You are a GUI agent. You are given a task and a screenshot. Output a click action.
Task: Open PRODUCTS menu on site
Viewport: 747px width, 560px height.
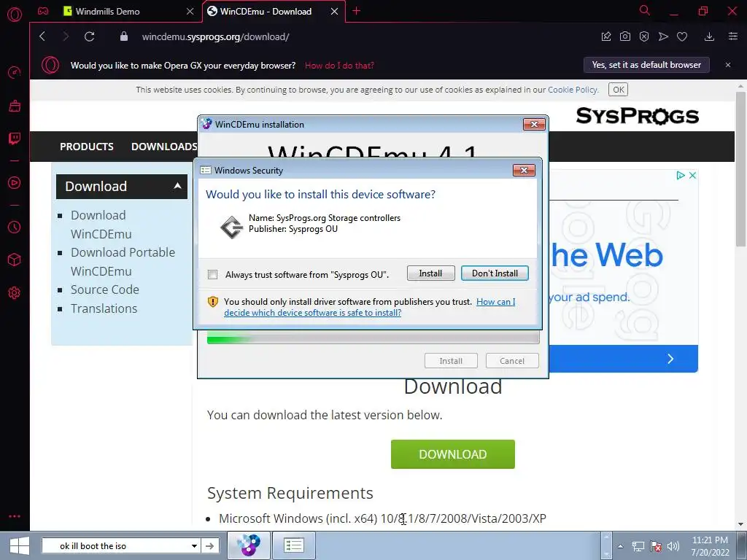point(87,147)
